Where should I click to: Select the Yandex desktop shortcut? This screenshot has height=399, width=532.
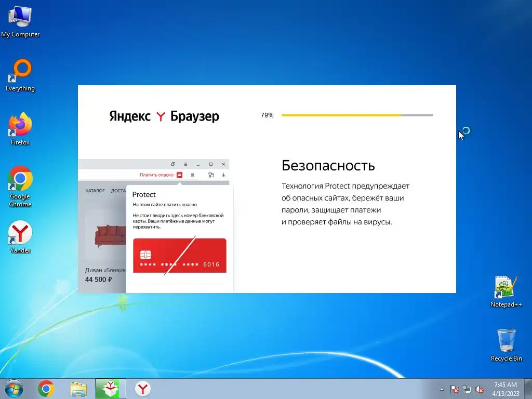click(x=20, y=237)
